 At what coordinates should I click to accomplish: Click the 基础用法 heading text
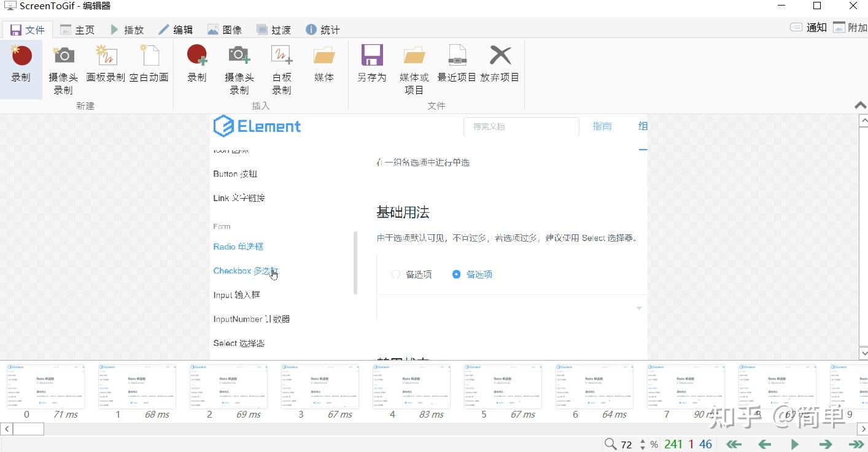403,213
